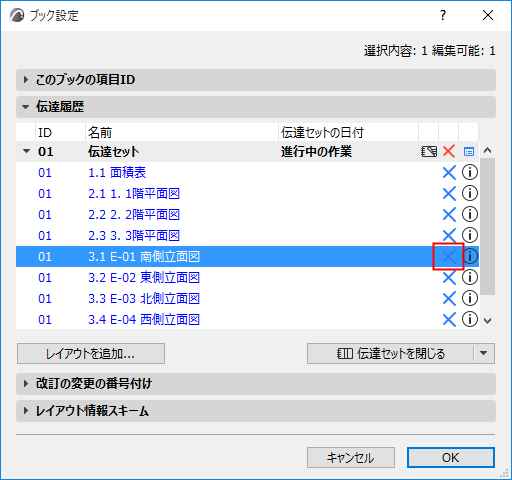This screenshot has height=480, width=512.
Task: Select the 3.1 E-01 南側立面図 row
Action: point(247,256)
